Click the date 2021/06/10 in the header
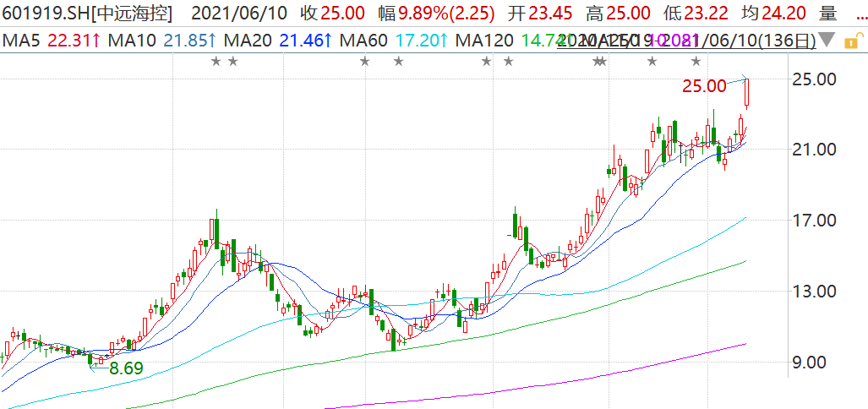Image resolution: width=868 pixels, height=409 pixels. point(239,14)
